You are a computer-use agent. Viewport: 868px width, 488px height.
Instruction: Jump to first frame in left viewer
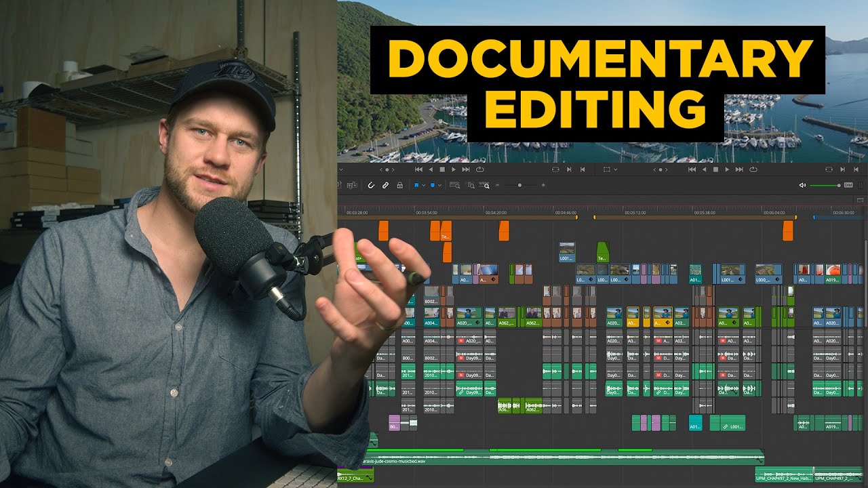[x=418, y=169]
